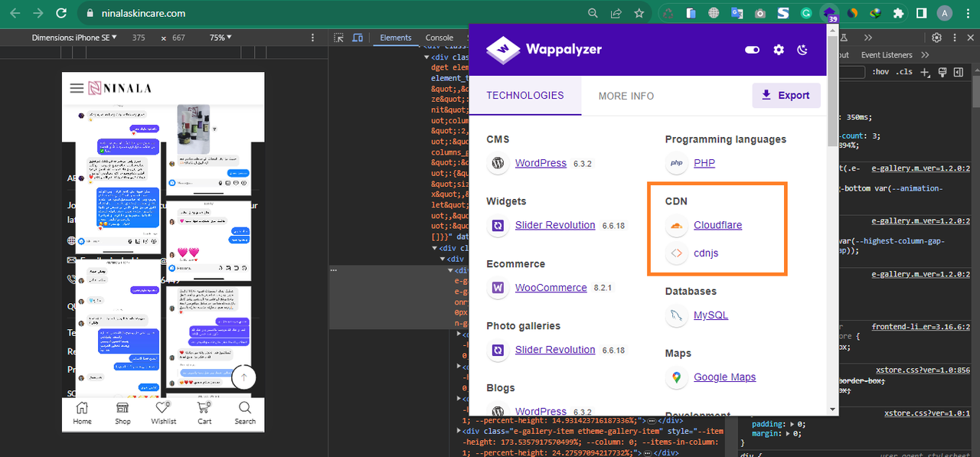
Task: Open the Cloudflare link
Action: [717, 225]
